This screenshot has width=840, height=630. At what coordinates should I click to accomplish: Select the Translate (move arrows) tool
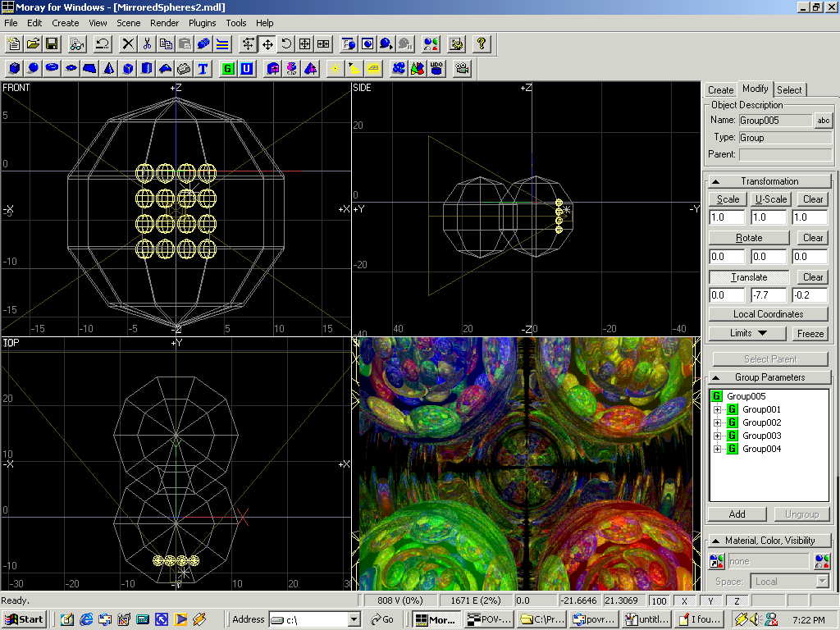pyautogui.click(x=267, y=43)
